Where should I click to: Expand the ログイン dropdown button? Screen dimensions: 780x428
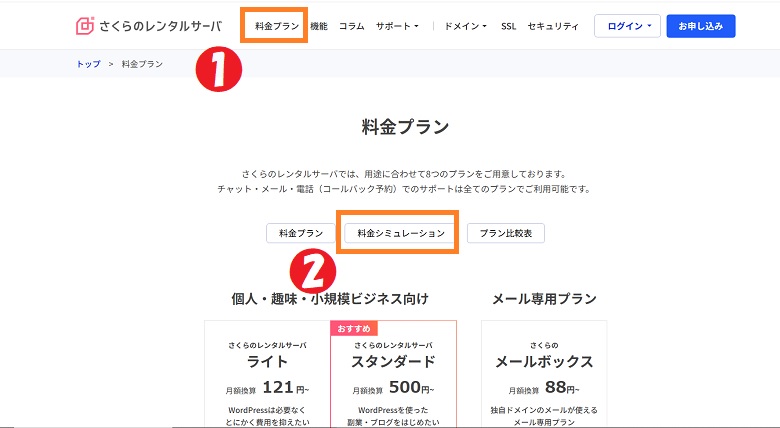(x=627, y=26)
